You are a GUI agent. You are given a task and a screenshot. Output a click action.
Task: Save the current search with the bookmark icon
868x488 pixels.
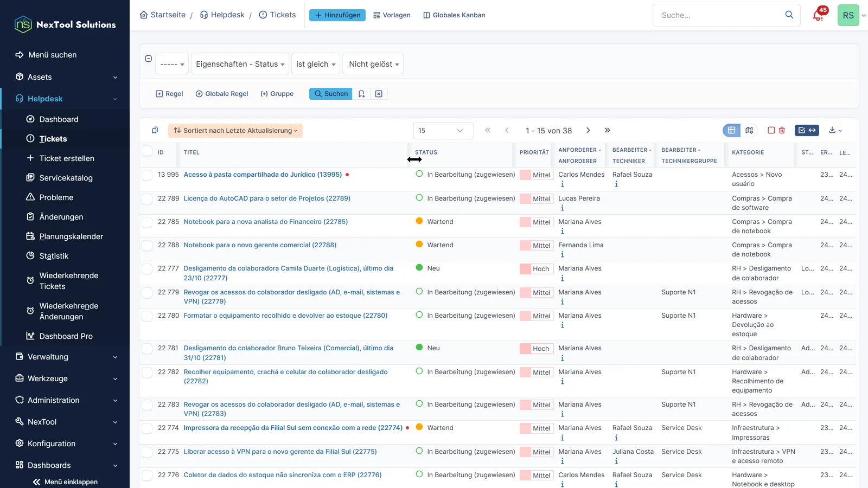click(x=362, y=94)
